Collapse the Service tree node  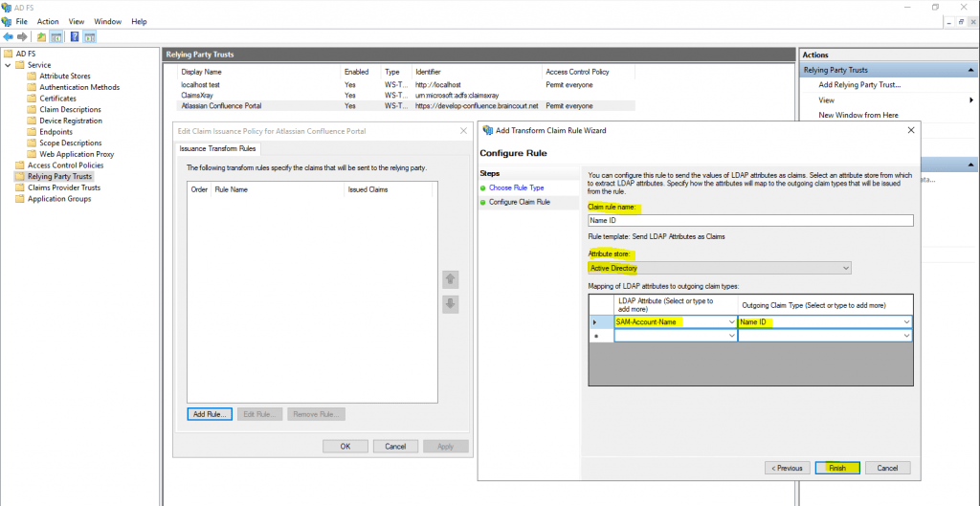tap(8, 65)
